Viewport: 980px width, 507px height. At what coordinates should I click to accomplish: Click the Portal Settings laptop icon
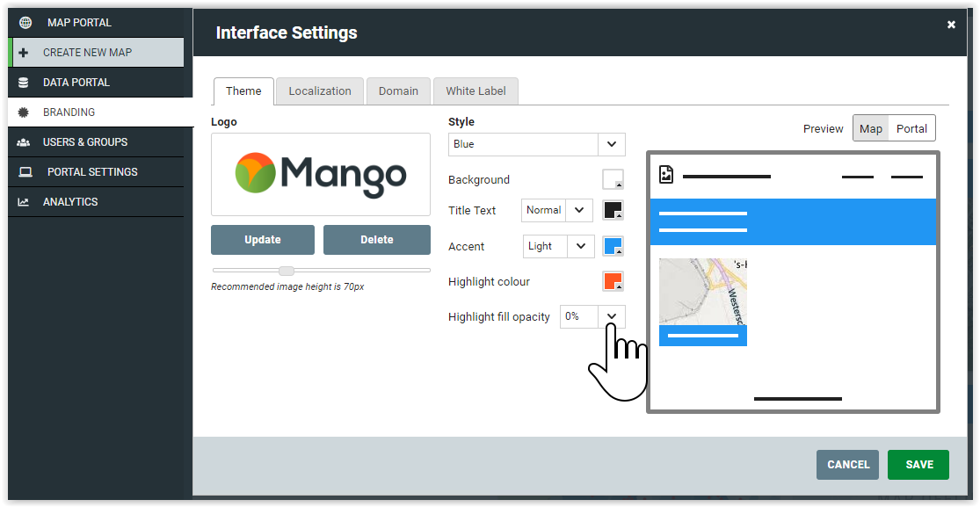click(25, 172)
